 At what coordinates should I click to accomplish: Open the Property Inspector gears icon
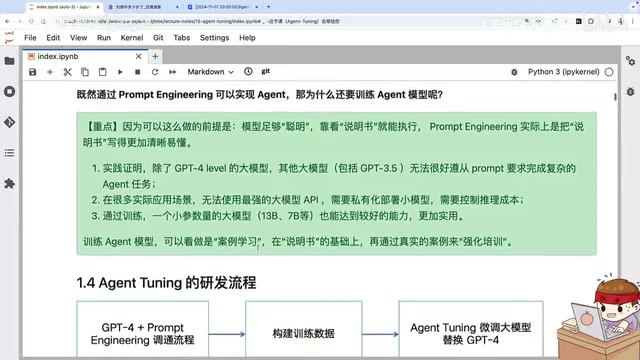[x=630, y=61]
